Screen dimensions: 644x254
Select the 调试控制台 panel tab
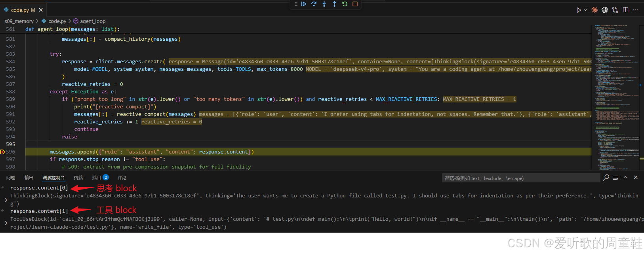(53, 178)
